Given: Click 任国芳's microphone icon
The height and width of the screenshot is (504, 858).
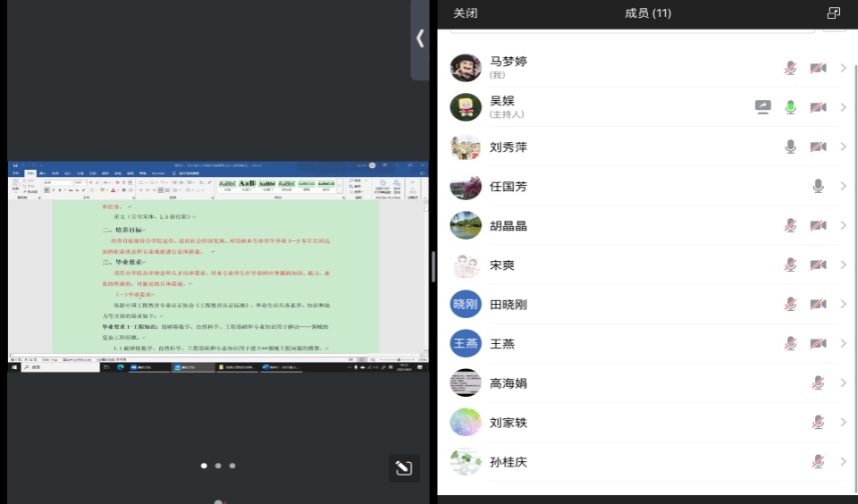Looking at the screenshot, I should point(818,186).
